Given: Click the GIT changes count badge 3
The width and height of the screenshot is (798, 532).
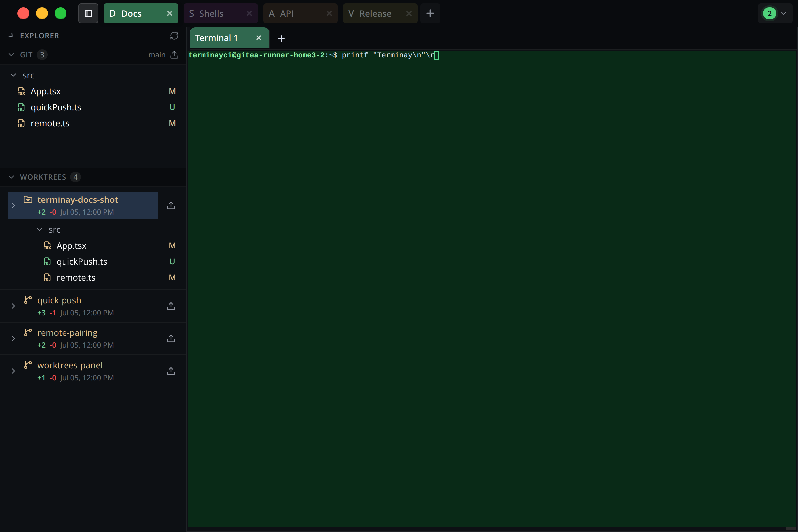Looking at the screenshot, I should pos(42,55).
